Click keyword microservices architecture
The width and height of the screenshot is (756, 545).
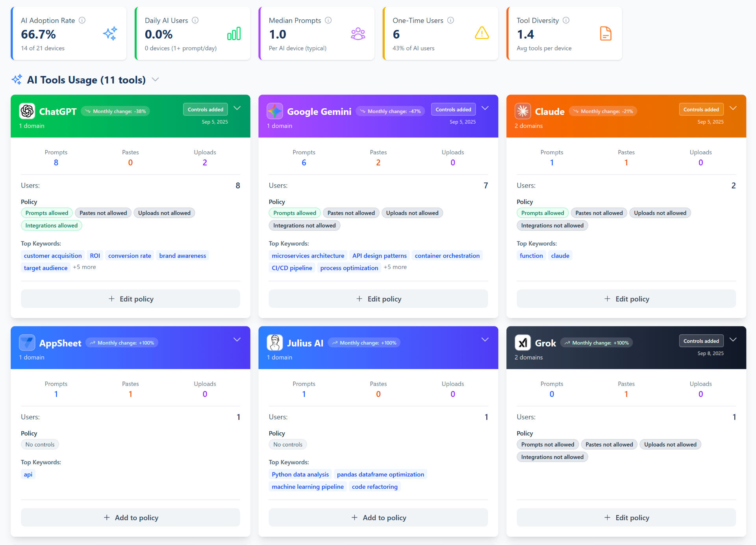click(308, 256)
